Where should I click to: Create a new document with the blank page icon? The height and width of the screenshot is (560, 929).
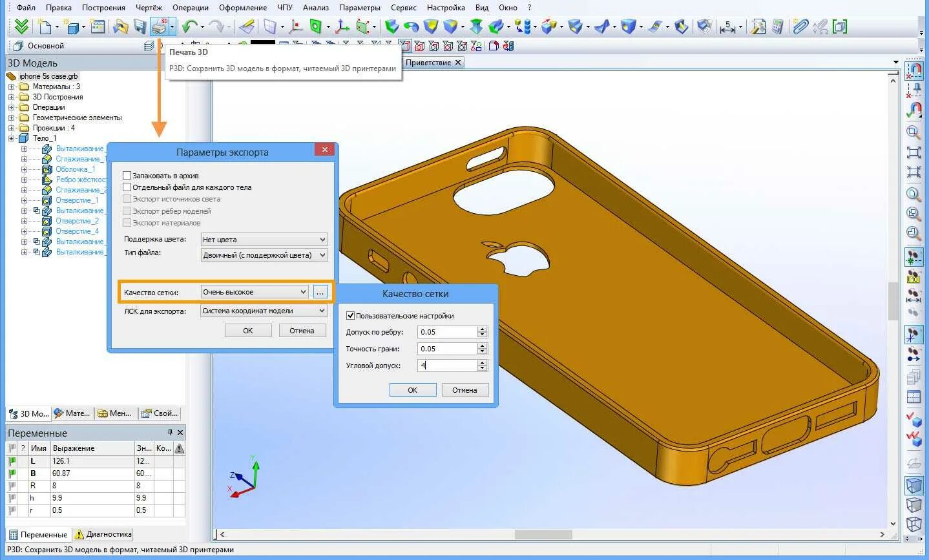coord(45,26)
